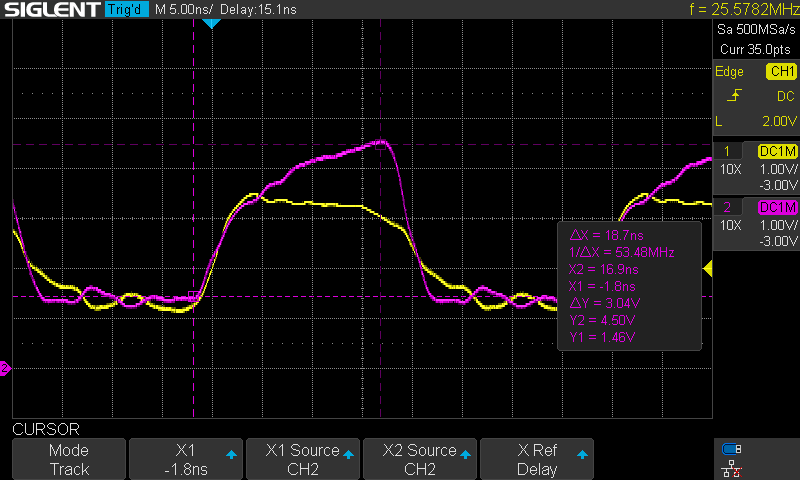Toggle channel 2 via its magenta number label
This screenshot has width=800, height=480.
(726, 207)
